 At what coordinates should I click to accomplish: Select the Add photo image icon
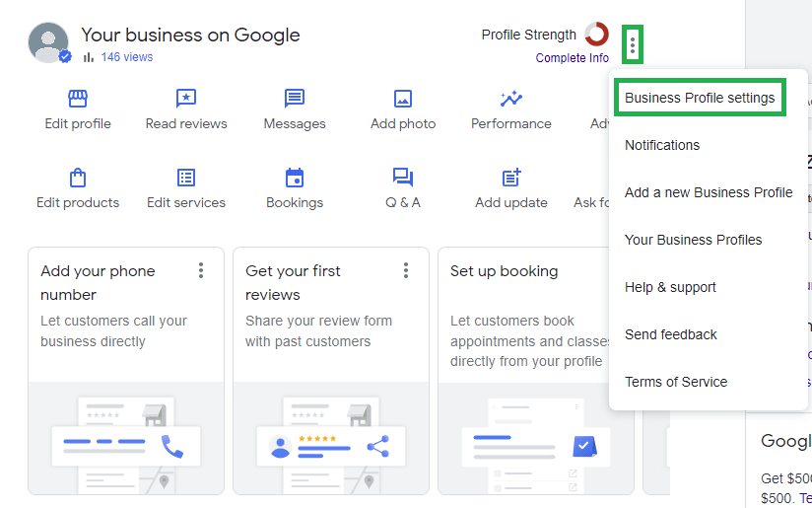coord(403,98)
